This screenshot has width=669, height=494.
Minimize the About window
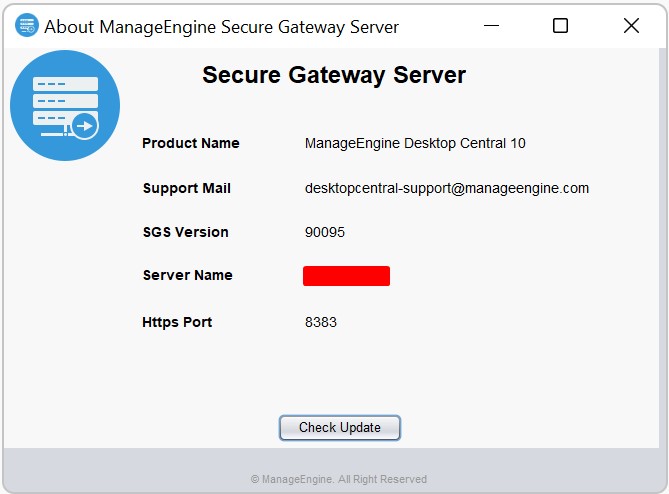click(x=491, y=26)
